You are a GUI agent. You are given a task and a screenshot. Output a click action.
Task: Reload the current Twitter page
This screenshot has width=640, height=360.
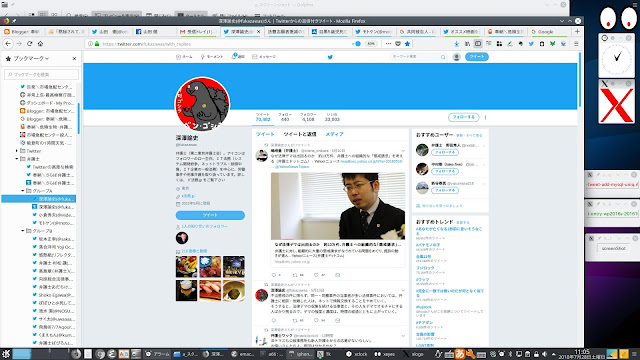pyautogui.click(x=29, y=44)
